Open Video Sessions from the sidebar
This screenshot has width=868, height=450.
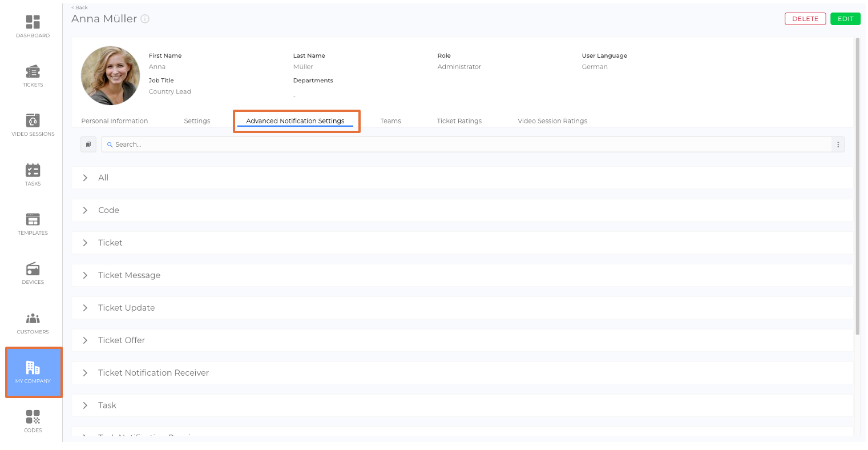tap(33, 125)
